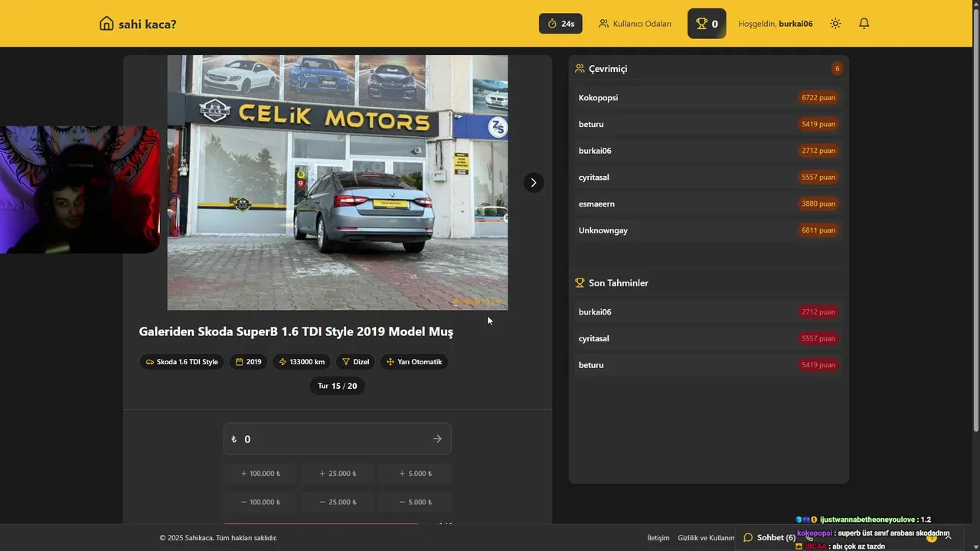
Task: Select beturu under Son Tahminler
Action: (708, 365)
